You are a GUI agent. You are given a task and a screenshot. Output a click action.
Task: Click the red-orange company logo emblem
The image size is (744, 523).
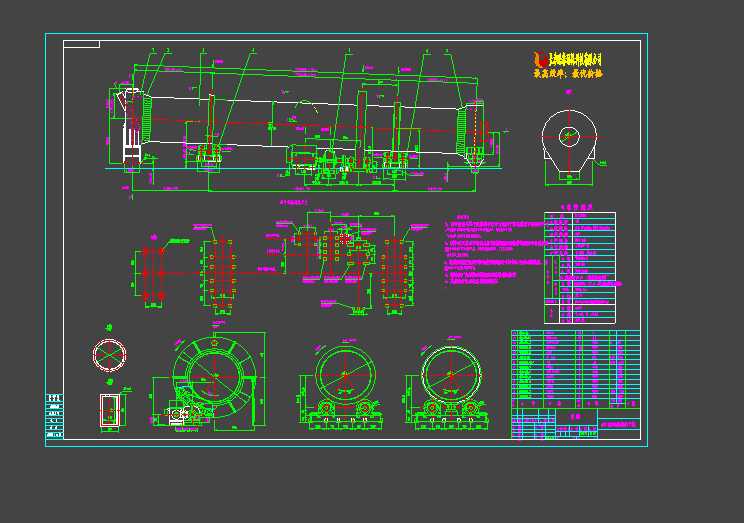(541, 60)
